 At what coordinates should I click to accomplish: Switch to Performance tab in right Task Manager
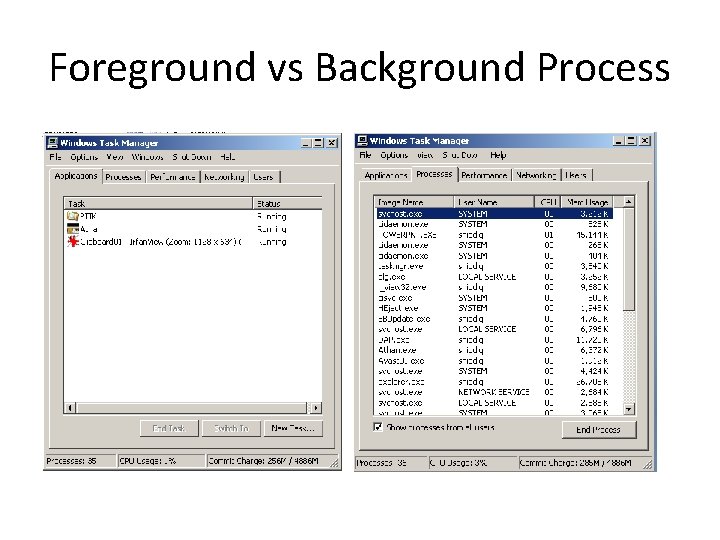point(484,175)
